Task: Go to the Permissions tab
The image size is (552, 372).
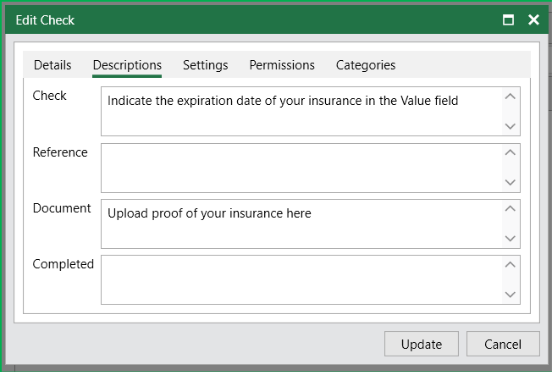Action: (282, 65)
